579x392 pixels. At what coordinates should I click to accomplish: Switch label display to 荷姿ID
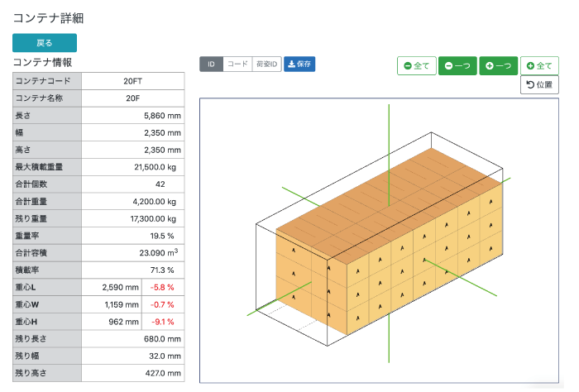coord(266,64)
